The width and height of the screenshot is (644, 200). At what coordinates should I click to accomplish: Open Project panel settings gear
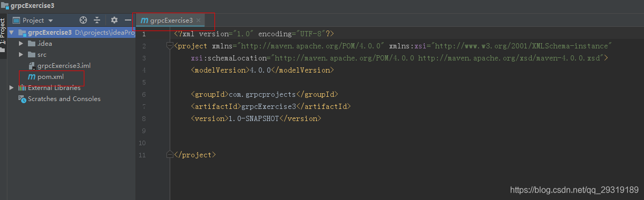[x=114, y=20]
